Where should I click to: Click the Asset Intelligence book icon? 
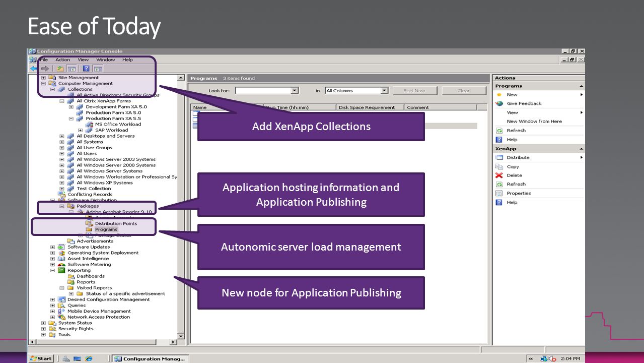[x=62, y=259]
